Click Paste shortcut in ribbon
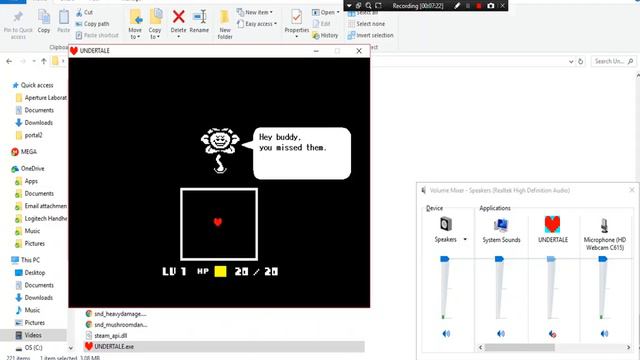 pos(97,36)
